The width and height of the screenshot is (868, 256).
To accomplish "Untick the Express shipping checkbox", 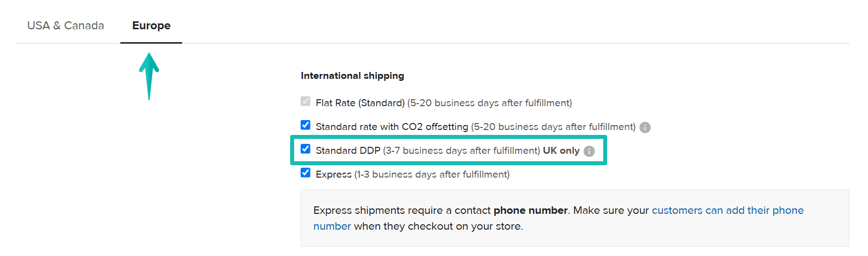I will [306, 173].
